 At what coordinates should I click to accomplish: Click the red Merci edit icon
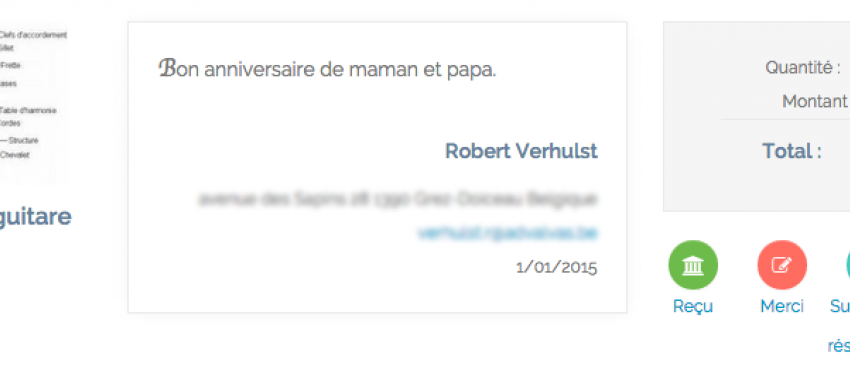(782, 265)
